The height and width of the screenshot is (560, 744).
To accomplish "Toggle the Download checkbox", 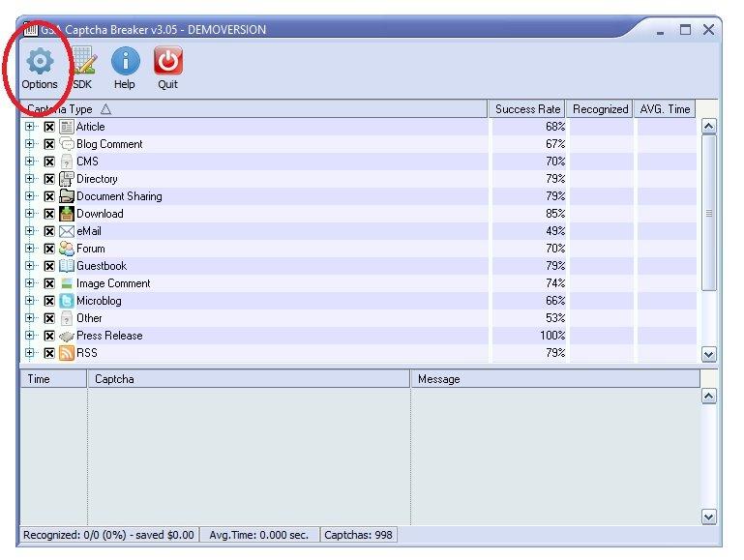I will point(49,214).
